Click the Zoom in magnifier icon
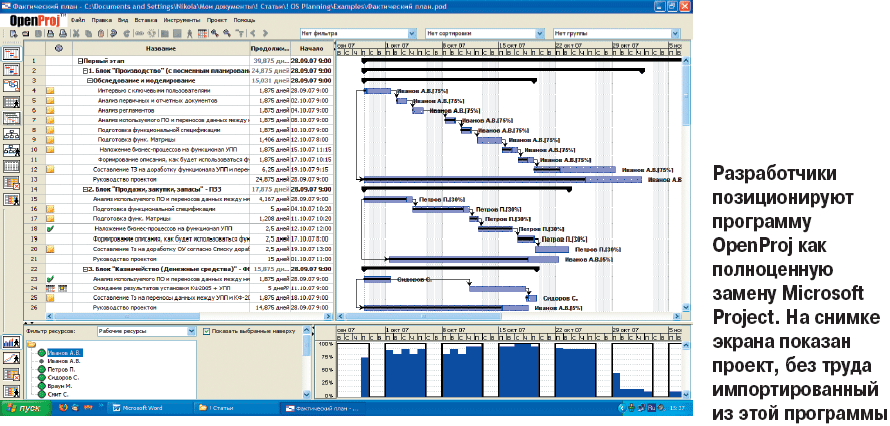 click(214, 33)
